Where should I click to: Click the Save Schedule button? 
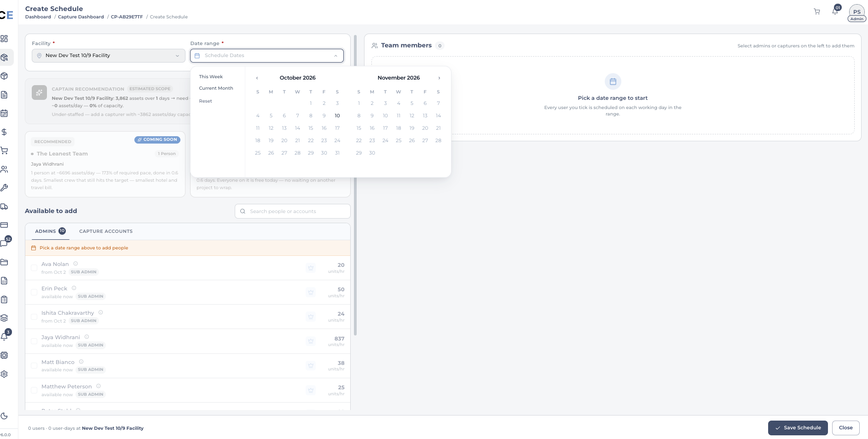click(x=798, y=428)
